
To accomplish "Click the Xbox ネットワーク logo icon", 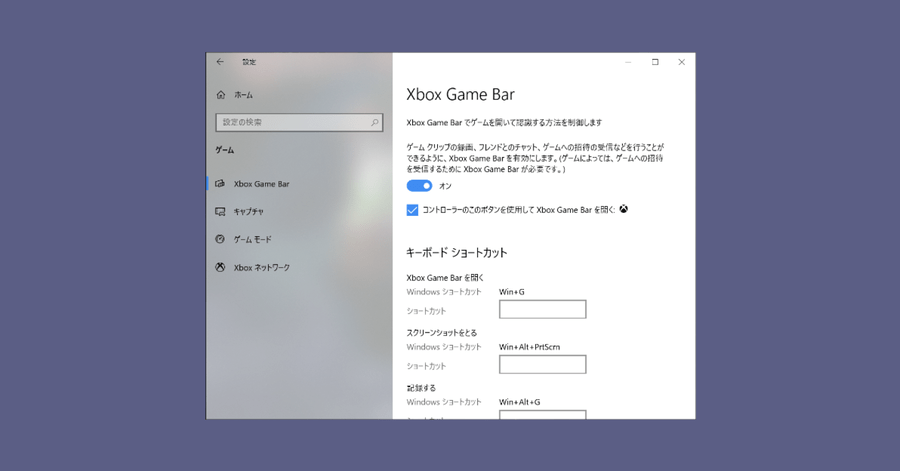I will (x=220, y=267).
